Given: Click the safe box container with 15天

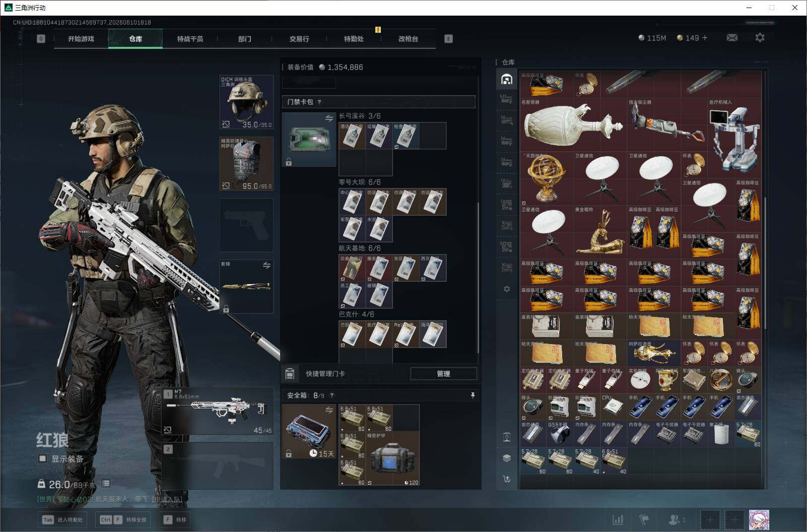Looking at the screenshot, I should pyautogui.click(x=309, y=432).
